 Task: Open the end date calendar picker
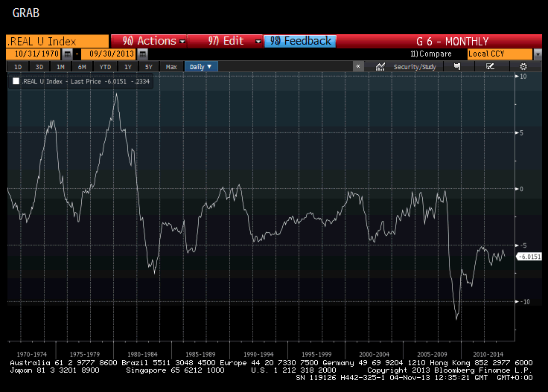(x=142, y=54)
